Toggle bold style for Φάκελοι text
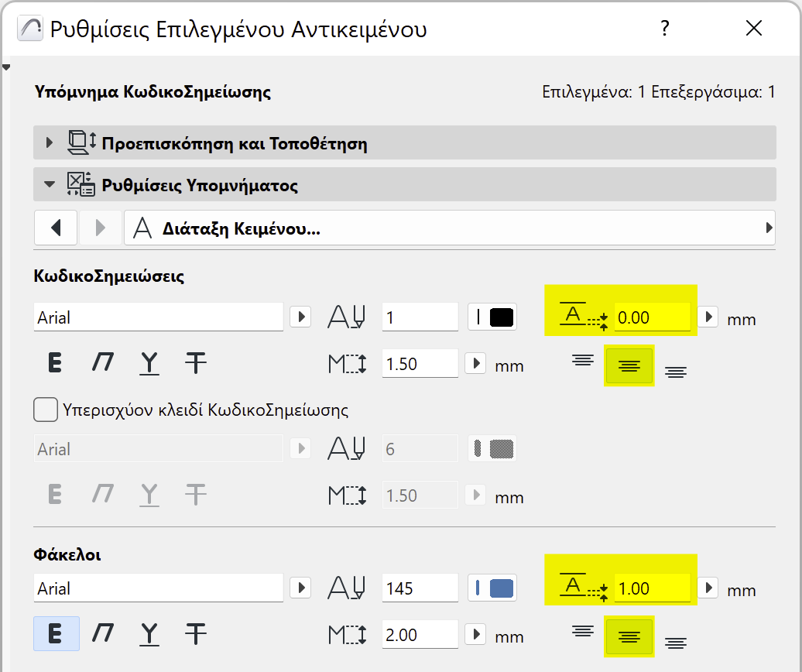 [56, 635]
